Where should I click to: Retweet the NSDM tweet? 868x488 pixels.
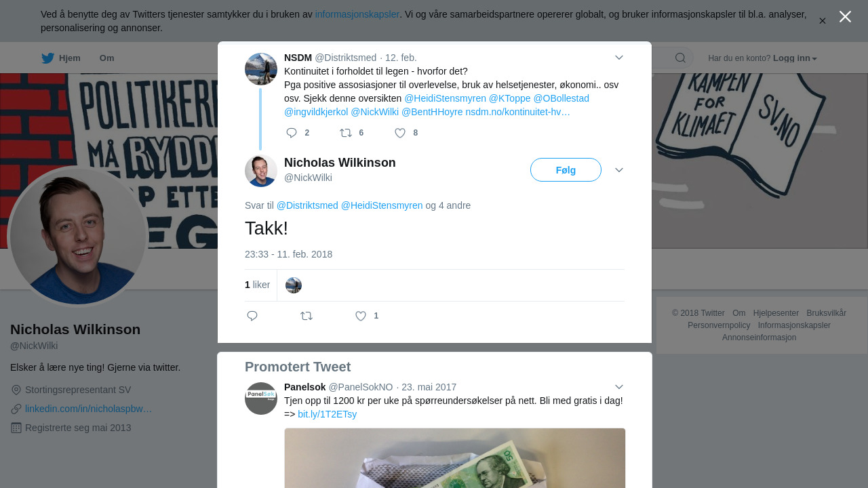[346, 133]
